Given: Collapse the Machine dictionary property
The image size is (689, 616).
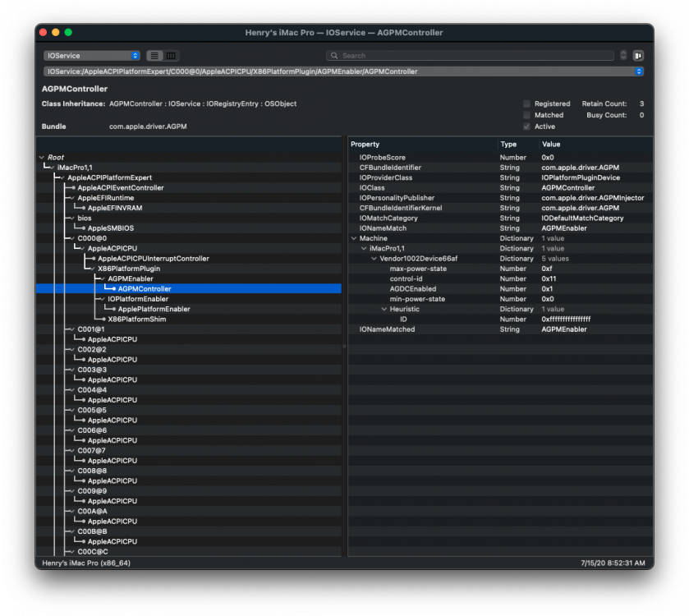Looking at the screenshot, I should (354, 238).
